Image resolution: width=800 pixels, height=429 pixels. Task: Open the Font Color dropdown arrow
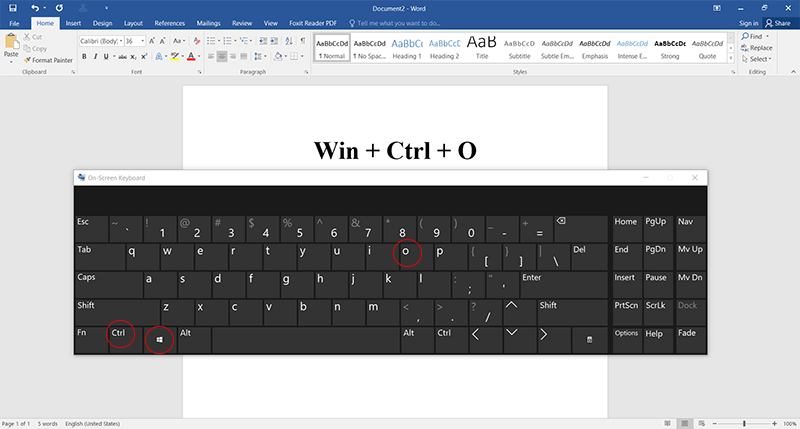point(199,57)
